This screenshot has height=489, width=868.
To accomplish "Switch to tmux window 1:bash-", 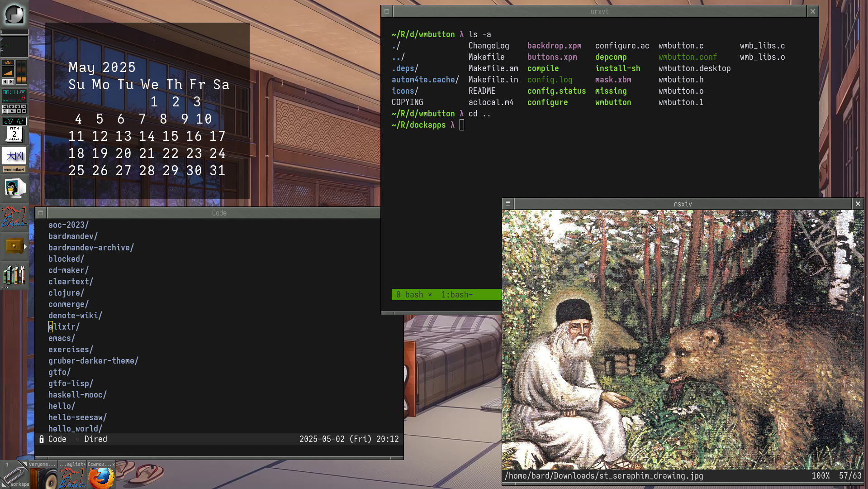I will tap(457, 295).
